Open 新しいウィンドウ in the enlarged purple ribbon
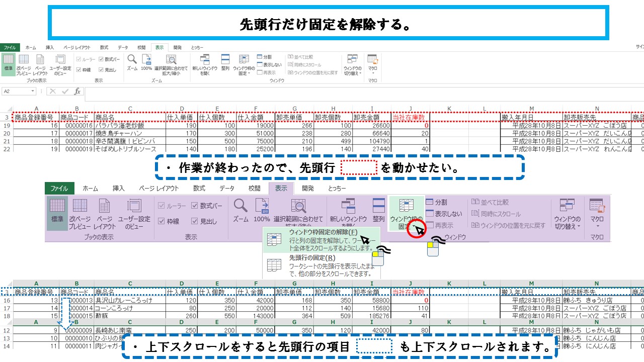Viewport: 644px width, 362px height. click(348, 213)
